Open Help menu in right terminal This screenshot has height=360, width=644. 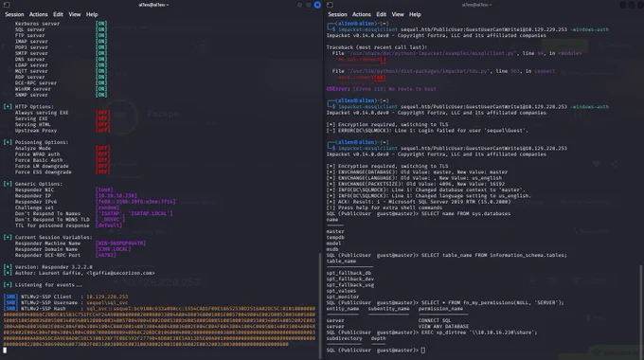point(415,14)
